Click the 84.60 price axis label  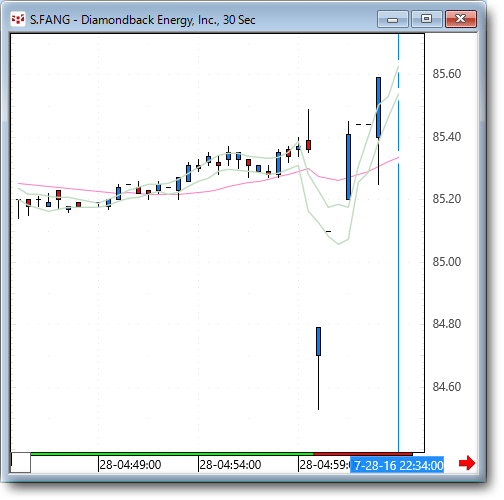point(447,387)
